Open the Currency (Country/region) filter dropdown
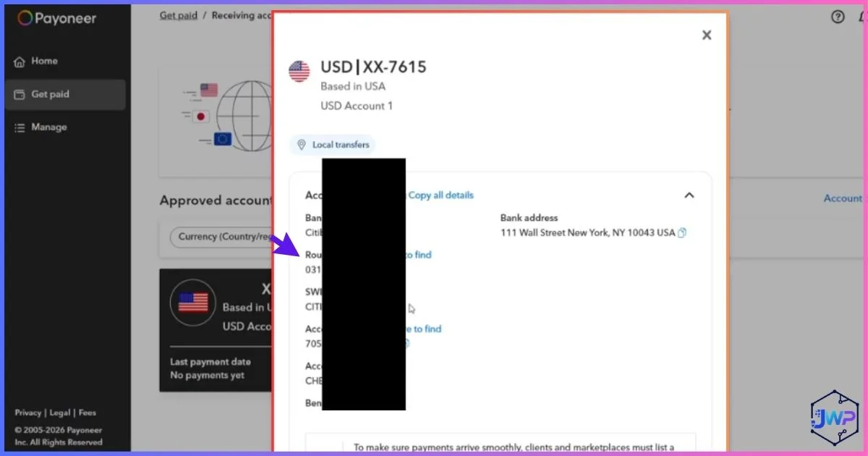This screenshot has width=868, height=456. (x=221, y=237)
